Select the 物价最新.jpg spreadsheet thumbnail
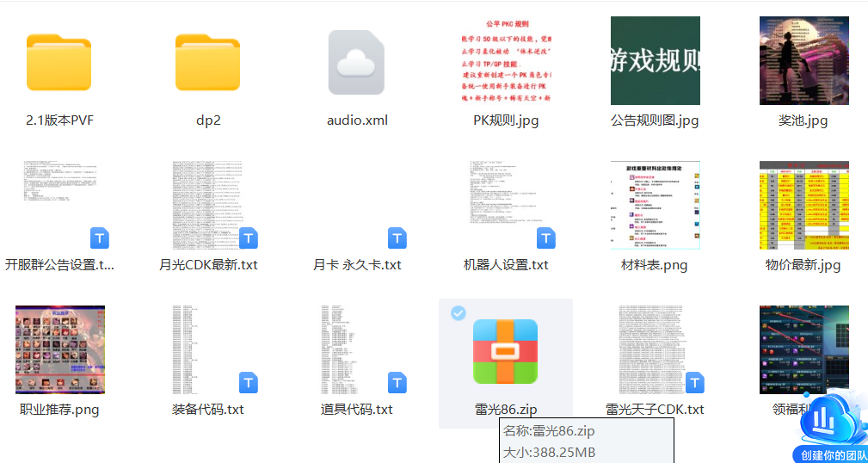868x463 pixels. (x=803, y=205)
